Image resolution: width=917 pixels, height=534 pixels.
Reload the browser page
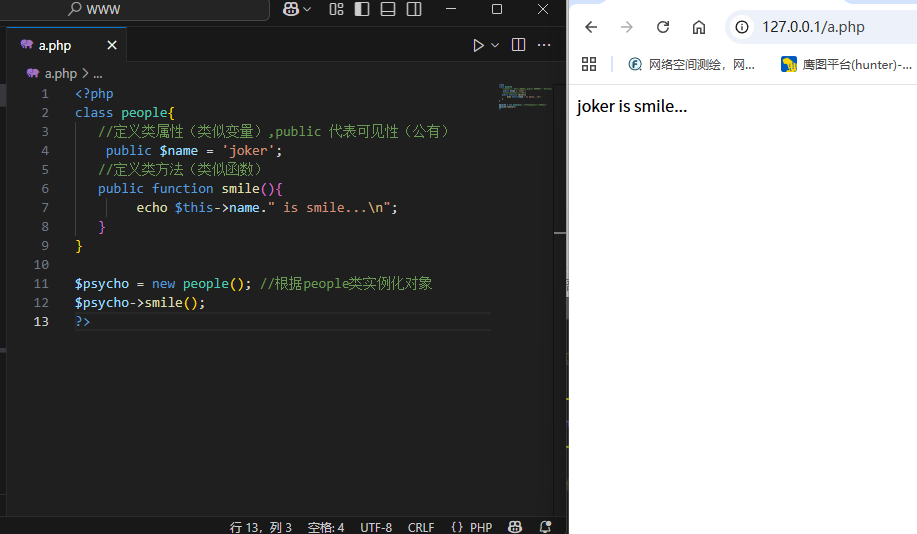(663, 27)
